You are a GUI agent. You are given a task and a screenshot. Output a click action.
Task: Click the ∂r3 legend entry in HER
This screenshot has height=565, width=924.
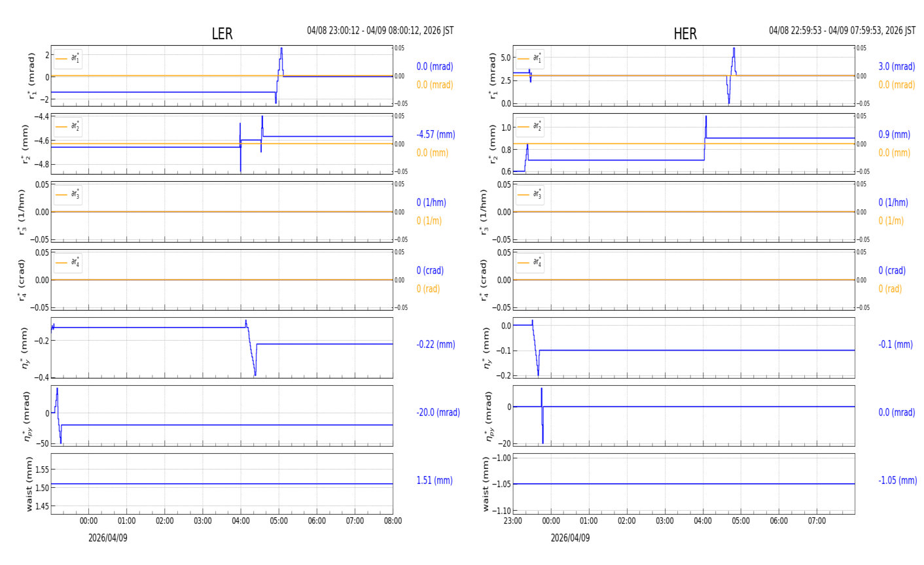coord(530,194)
